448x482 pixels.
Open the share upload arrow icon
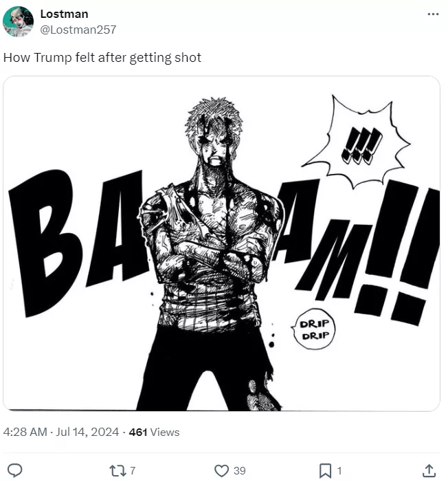pyautogui.click(x=429, y=470)
